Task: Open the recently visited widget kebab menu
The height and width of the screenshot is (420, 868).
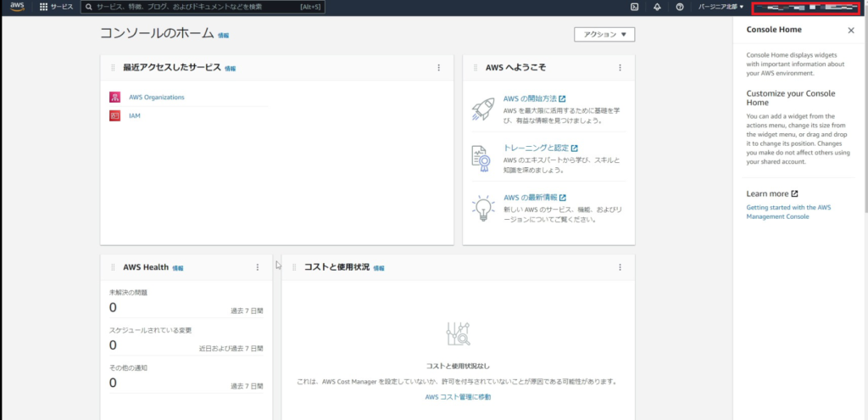Action: (438, 68)
